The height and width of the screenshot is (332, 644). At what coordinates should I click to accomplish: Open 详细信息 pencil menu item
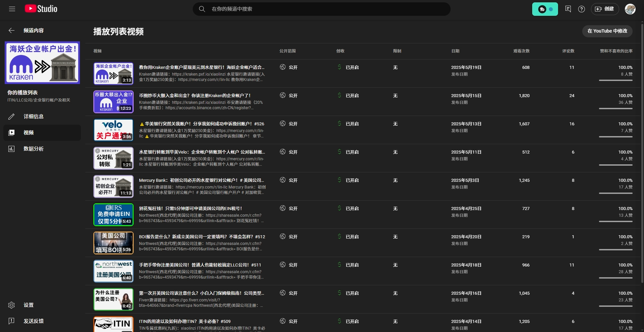(42, 117)
